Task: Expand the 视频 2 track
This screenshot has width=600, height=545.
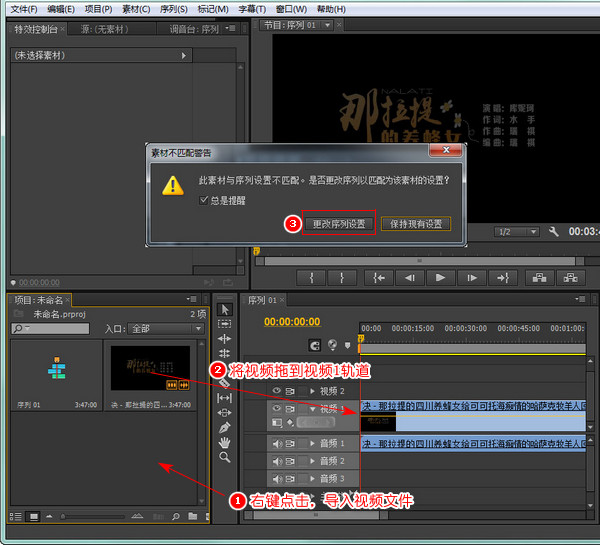Action: pos(312,391)
